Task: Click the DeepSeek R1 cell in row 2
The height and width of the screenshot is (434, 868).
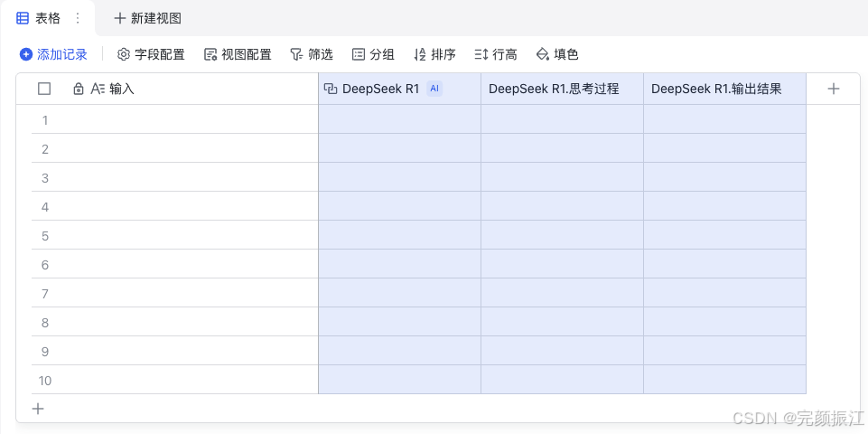Action: click(x=400, y=148)
